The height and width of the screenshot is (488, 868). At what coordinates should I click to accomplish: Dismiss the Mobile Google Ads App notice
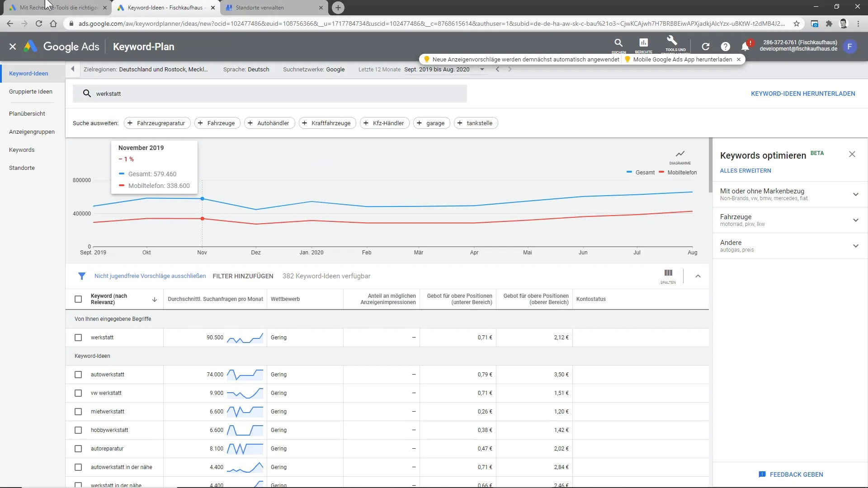(x=739, y=59)
